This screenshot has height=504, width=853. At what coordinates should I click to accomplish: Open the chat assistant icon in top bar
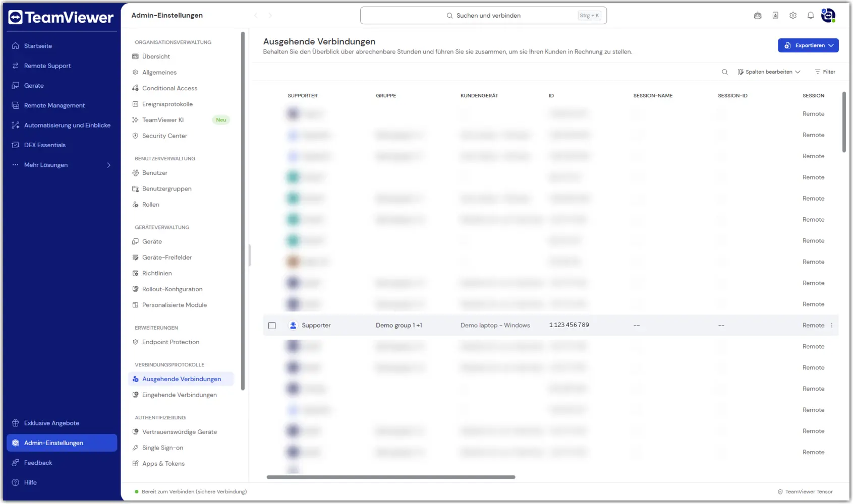[758, 16]
